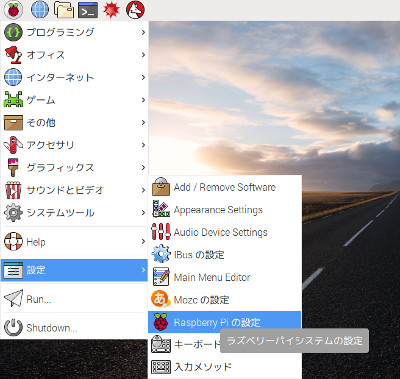
Task: Open the ゲーム menu label
Action: coord(41,100)
